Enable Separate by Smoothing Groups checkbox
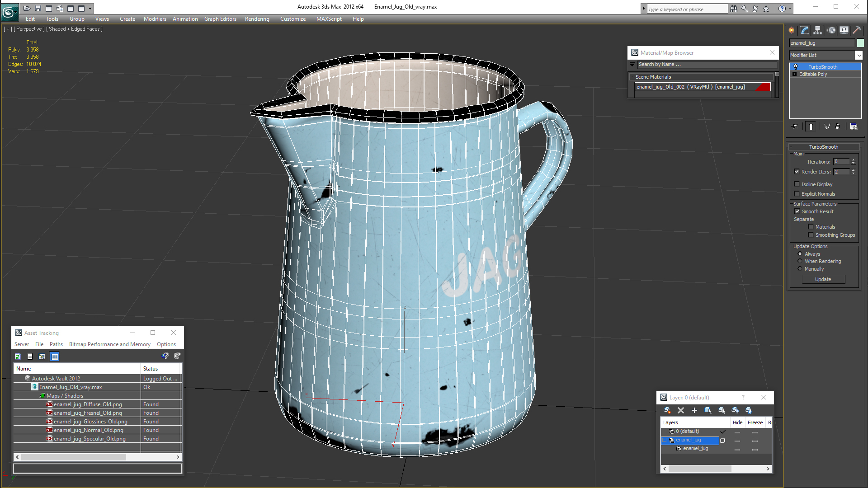 click(x=811, y=235)
